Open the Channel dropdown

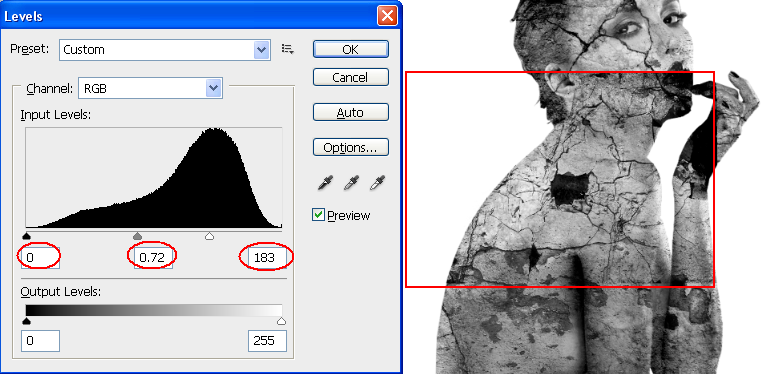(150, 88)
